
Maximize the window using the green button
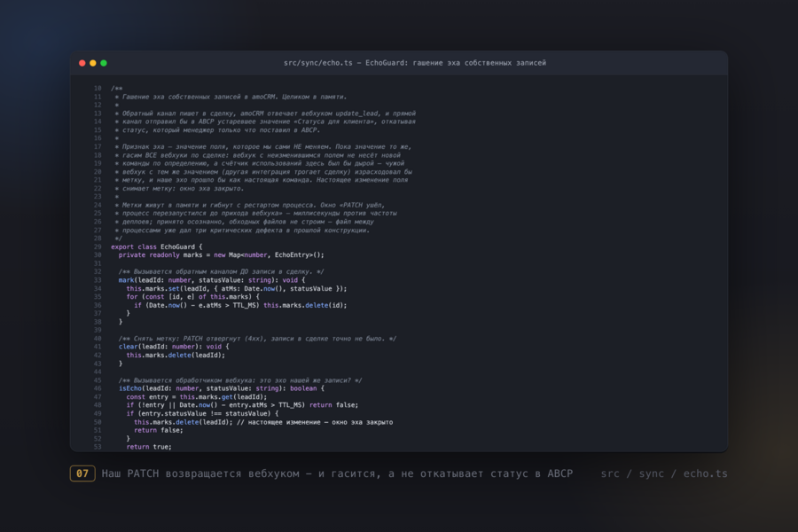click(x=104, y=63)
